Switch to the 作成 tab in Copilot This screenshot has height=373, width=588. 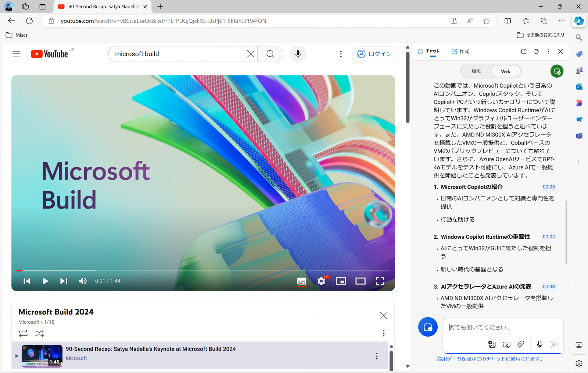click(x=460, y=51)
